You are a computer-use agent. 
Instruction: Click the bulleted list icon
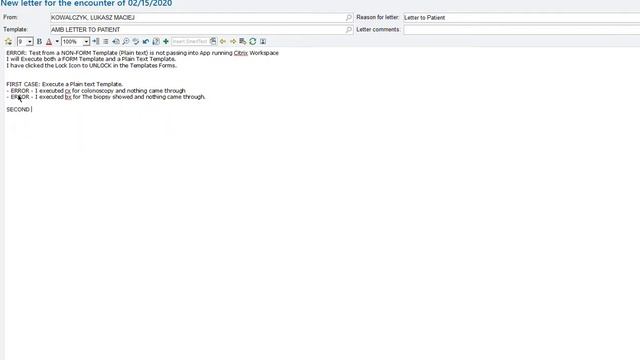pos(106,41)
